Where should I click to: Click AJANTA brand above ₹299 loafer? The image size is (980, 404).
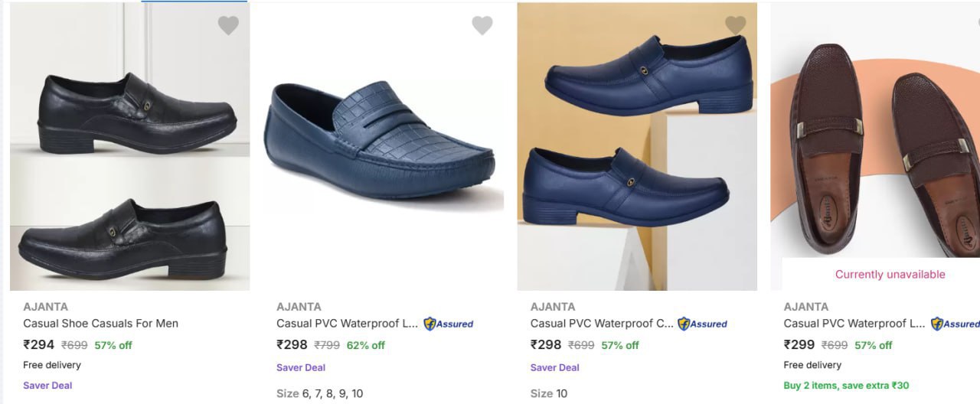(805, 307)
